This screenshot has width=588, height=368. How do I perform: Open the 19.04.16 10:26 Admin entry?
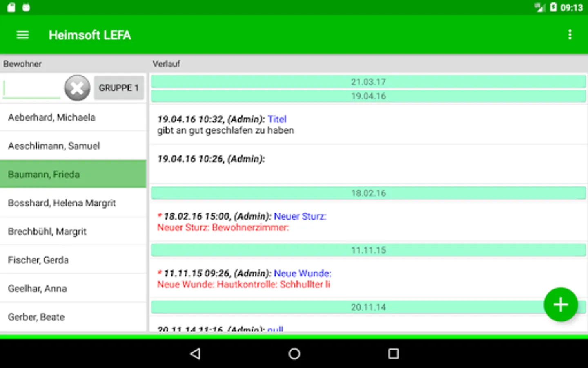(x=368, y=164)
